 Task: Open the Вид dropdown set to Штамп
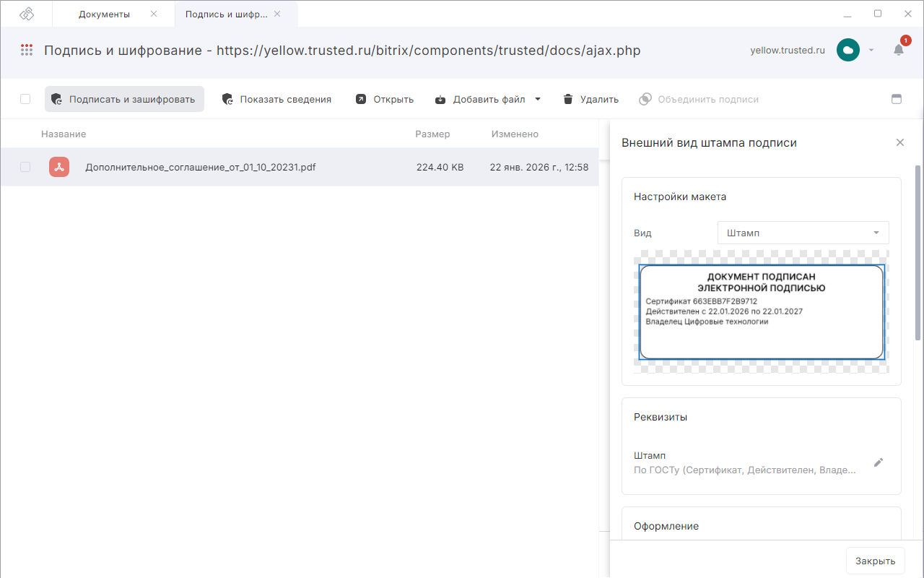tap(803, 233)
